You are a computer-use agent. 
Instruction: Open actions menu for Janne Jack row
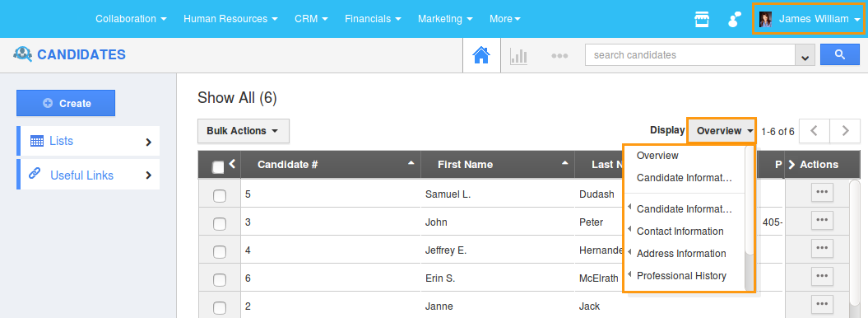click(822, 304)
